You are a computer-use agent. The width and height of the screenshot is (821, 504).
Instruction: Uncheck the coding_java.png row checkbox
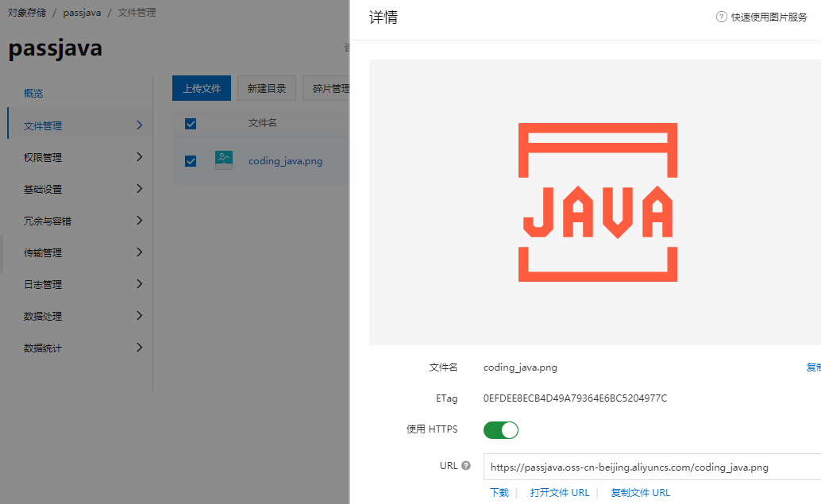click(x=191, y=161)
